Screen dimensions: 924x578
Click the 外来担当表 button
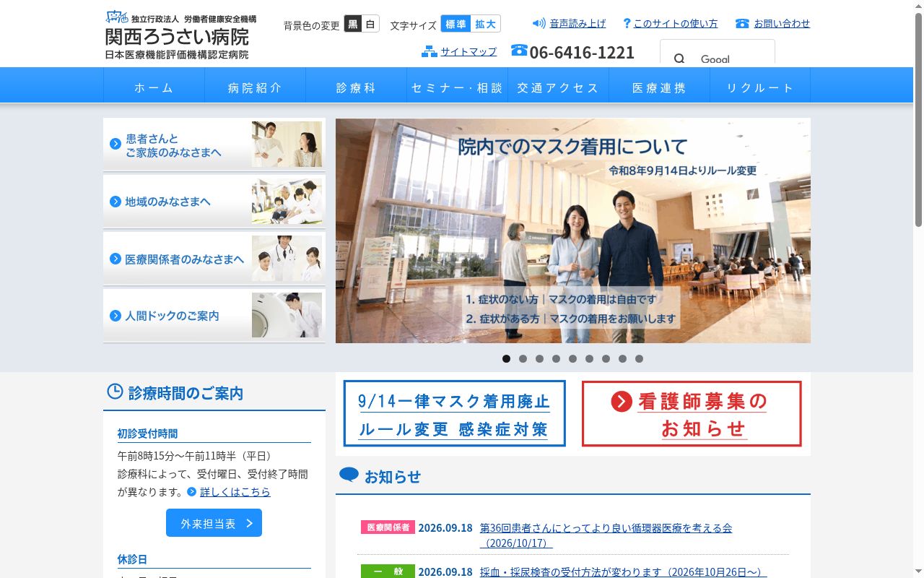(x=214, y=523)
